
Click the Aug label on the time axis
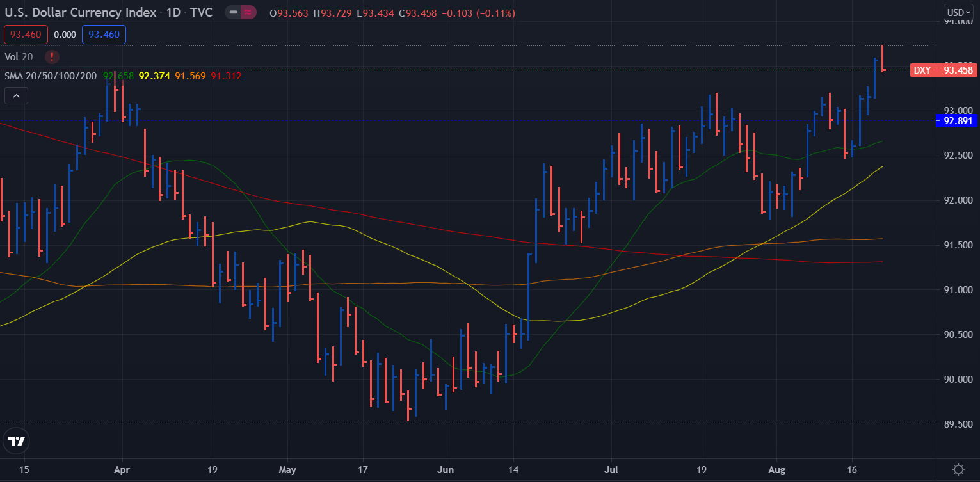click(x=776, y=469)
